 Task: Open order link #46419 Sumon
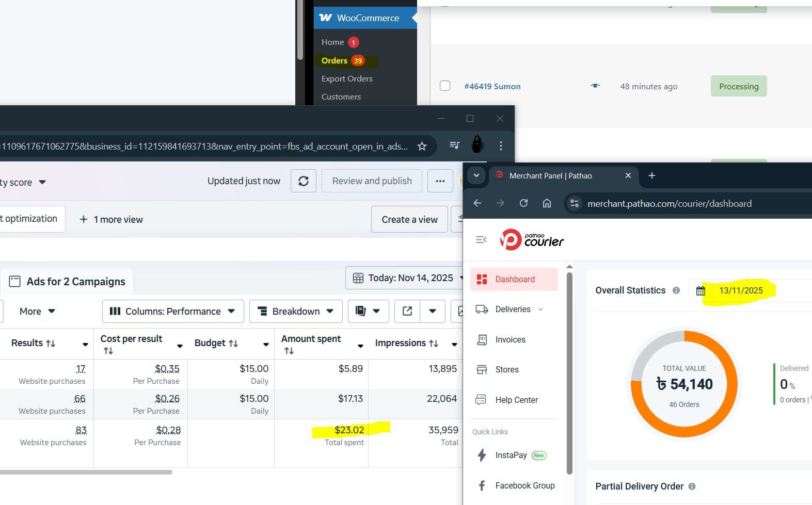492,86
